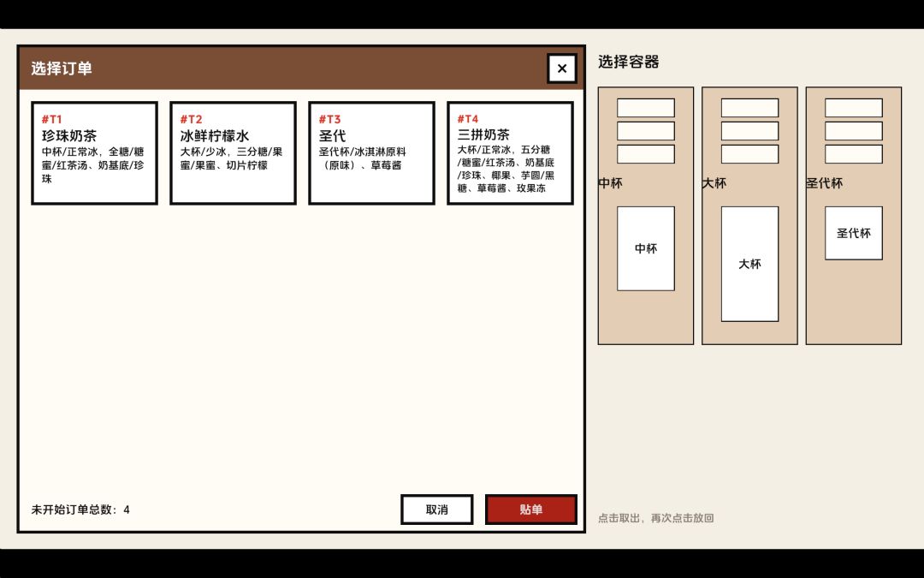This screenshot has height=578, width=924.
Task: Click bottom slot in 圣代杯 rack
Action: (853, 154)
